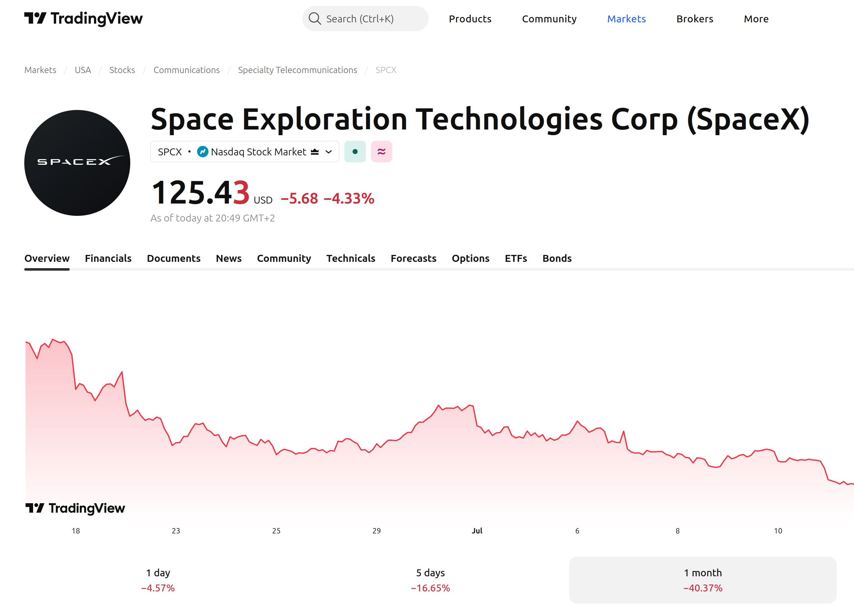Go to Stocks breadcrumb link

click(x=122, y=70)
